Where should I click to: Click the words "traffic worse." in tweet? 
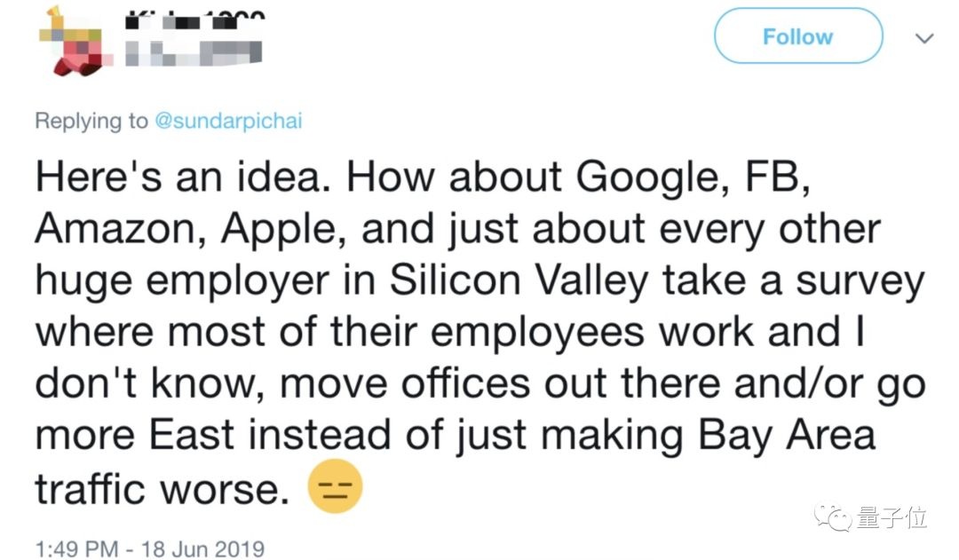(x=162, y=489)
